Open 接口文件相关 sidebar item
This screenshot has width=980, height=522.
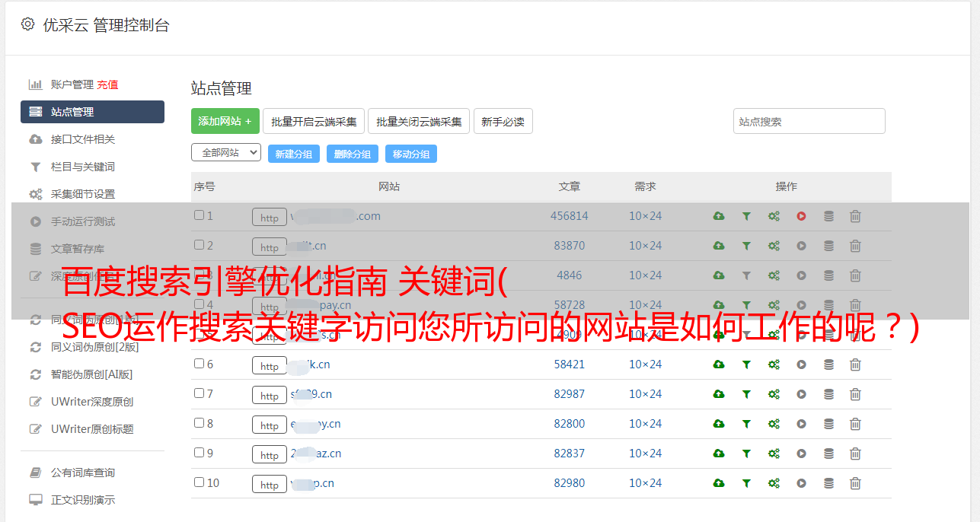[83, 139]
